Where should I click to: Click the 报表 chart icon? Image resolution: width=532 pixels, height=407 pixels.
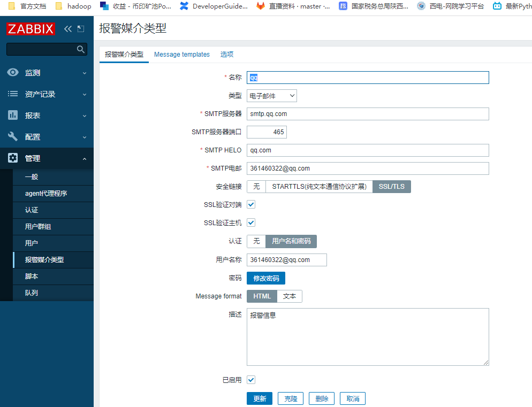pyautogui.click(x=13, y=115)
